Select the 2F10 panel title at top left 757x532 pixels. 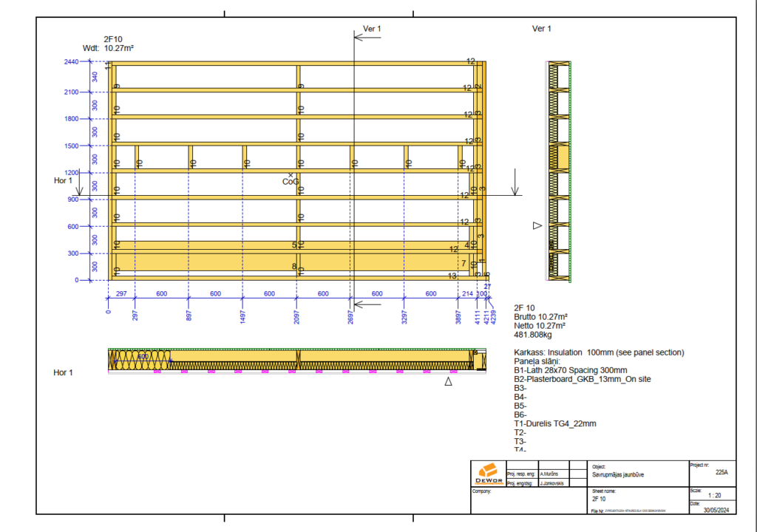(112, 38)
